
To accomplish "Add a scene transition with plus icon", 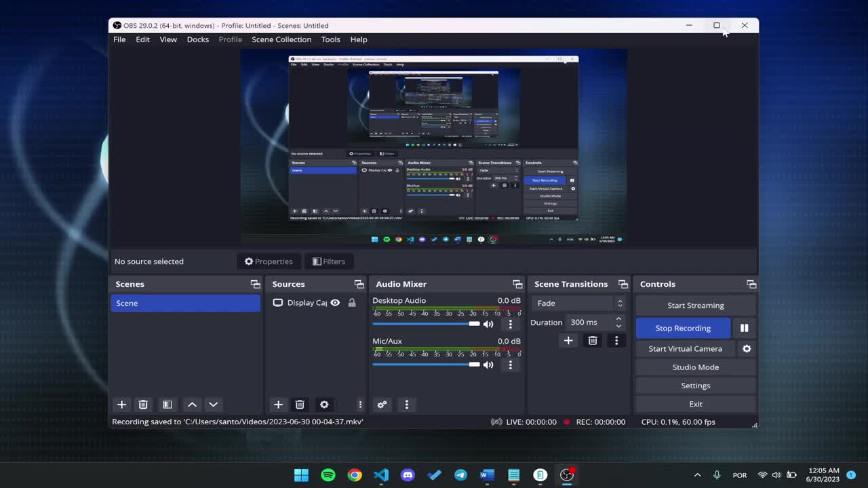I will 568,340.
